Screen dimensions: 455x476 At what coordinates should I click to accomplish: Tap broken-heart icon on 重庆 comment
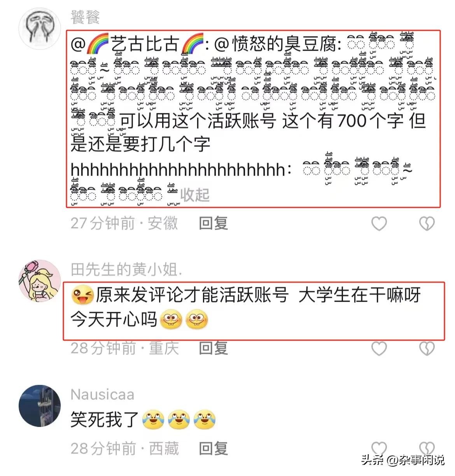(427, 349)
